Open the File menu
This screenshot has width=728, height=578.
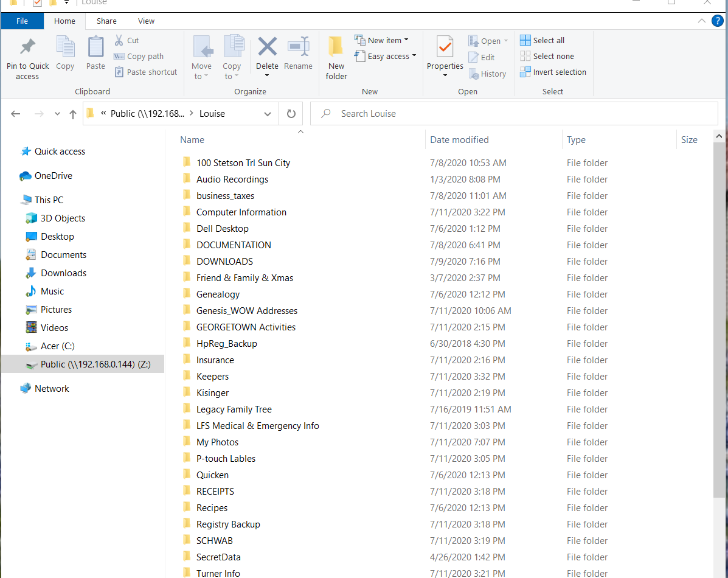(22, 21)
